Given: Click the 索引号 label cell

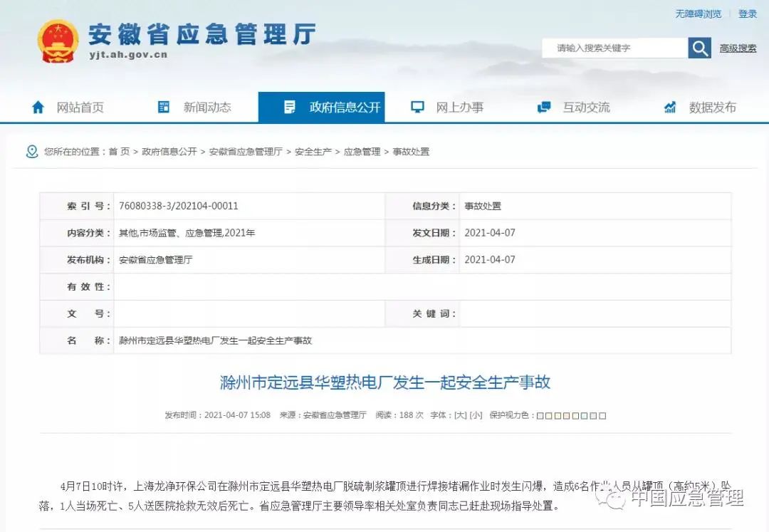Looking at the screenshot, I should (76, 206).
